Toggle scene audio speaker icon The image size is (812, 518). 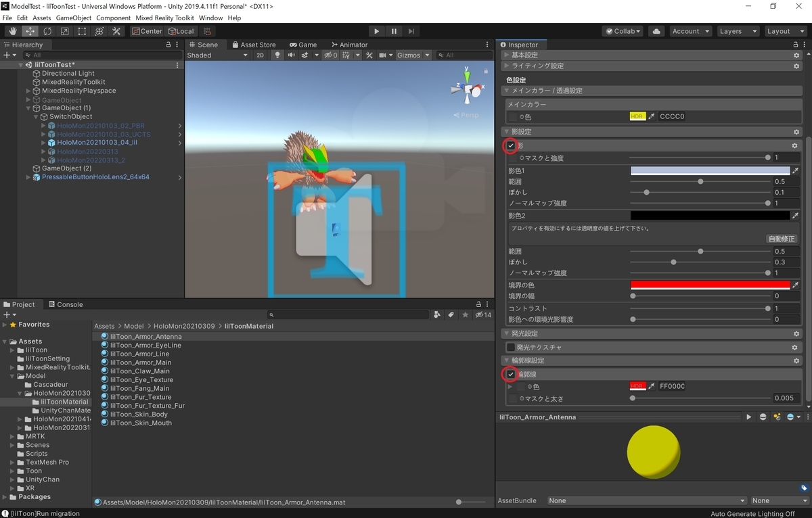[x=291, y=55]
